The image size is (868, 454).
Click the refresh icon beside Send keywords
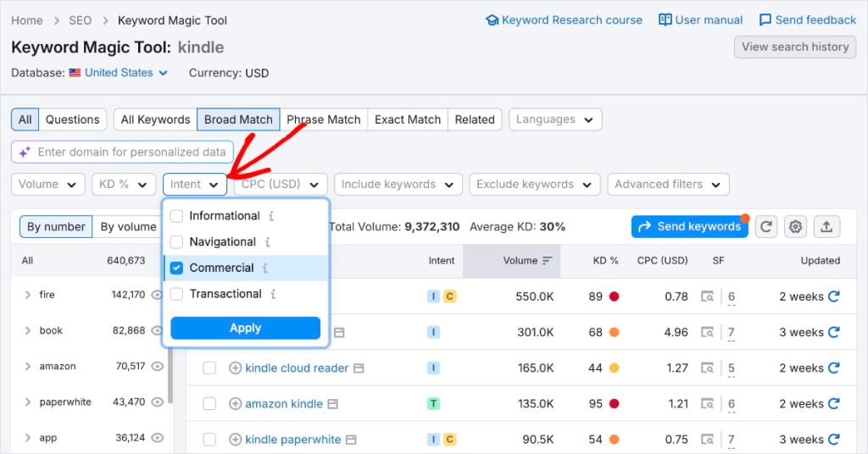click(x=766, y=227)
